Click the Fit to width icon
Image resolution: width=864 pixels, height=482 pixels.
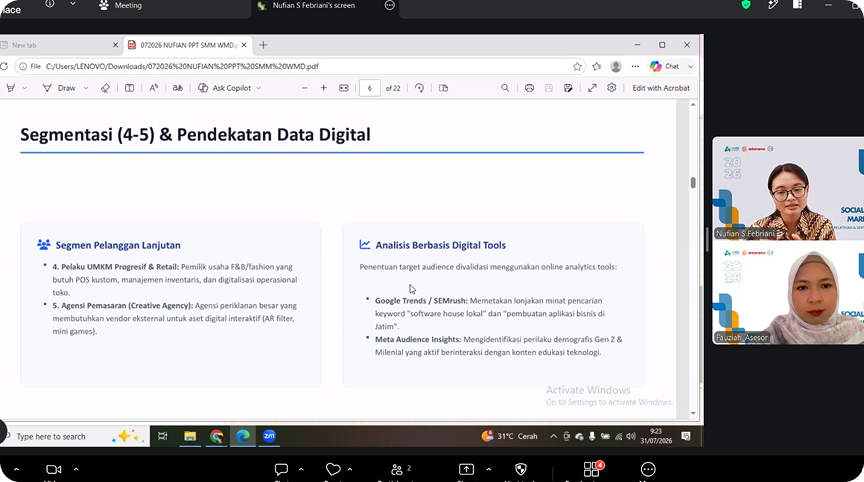coord(343,88)
